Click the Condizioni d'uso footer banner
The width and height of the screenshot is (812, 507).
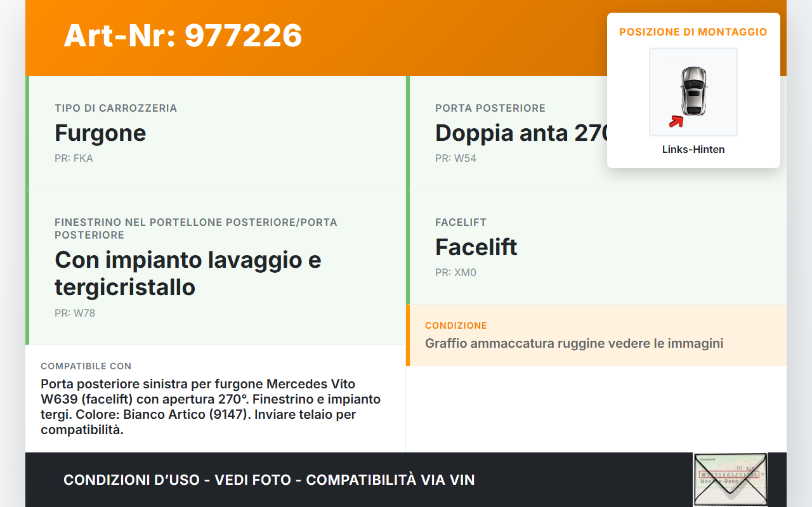pos(269,480)
